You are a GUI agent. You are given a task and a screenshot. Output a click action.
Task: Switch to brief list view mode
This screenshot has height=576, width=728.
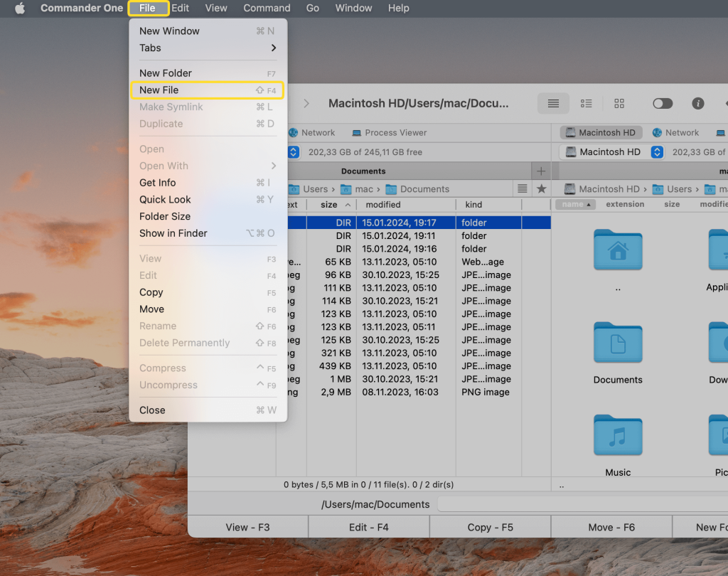tap(586, 104)
